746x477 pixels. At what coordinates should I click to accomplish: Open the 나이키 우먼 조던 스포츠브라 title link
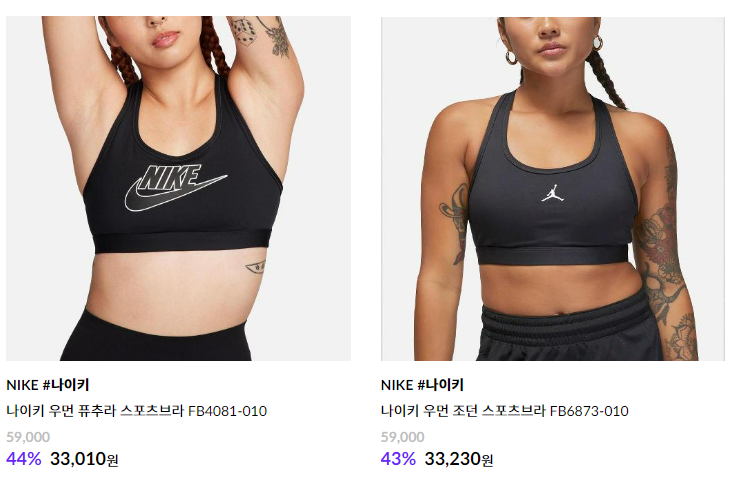click(462, 411)
